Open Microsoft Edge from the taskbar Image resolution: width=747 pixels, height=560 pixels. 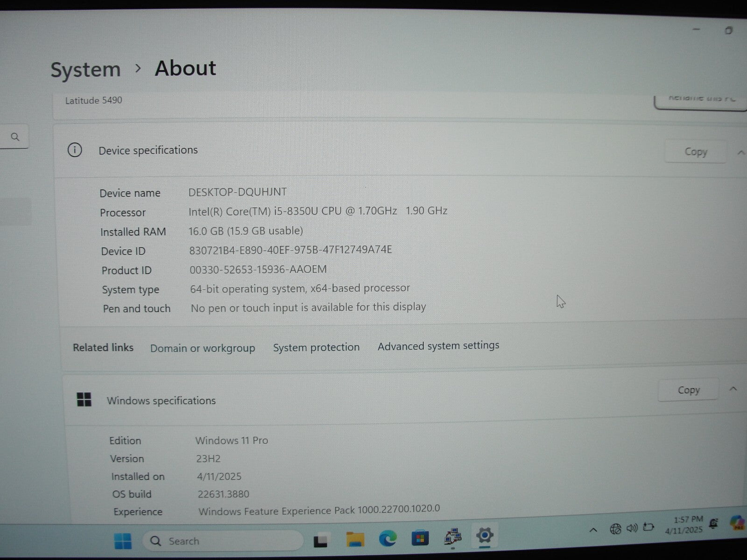click(x=388, y=539)
